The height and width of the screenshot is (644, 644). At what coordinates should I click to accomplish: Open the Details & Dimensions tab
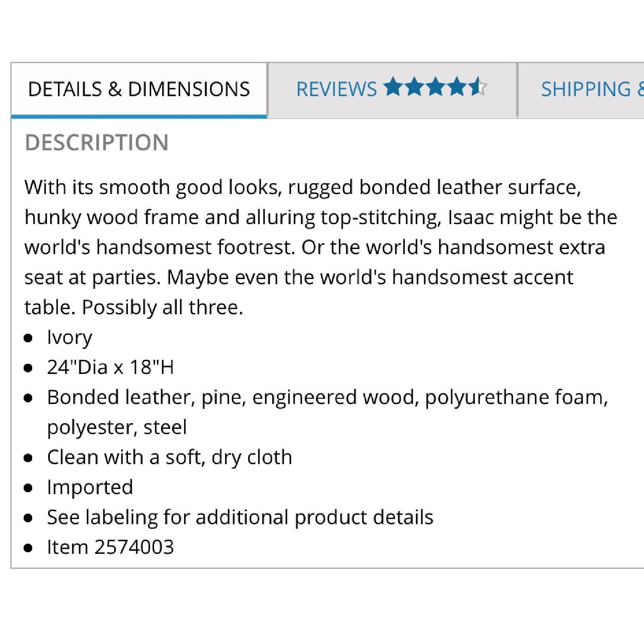point(139,89)
